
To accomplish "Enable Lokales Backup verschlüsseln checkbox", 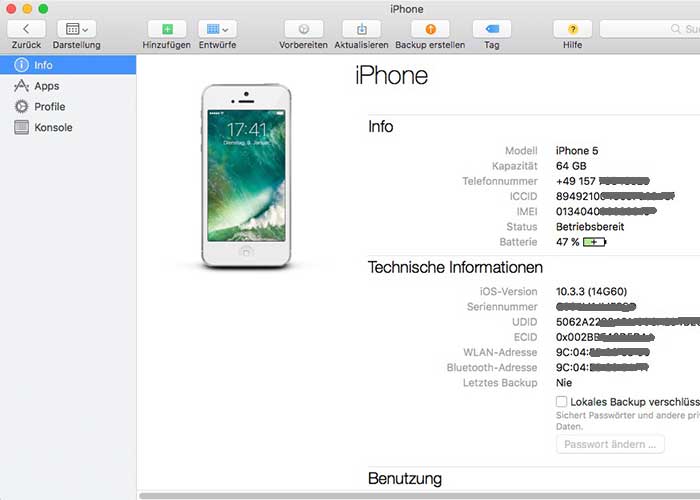I will pos(562,401).
